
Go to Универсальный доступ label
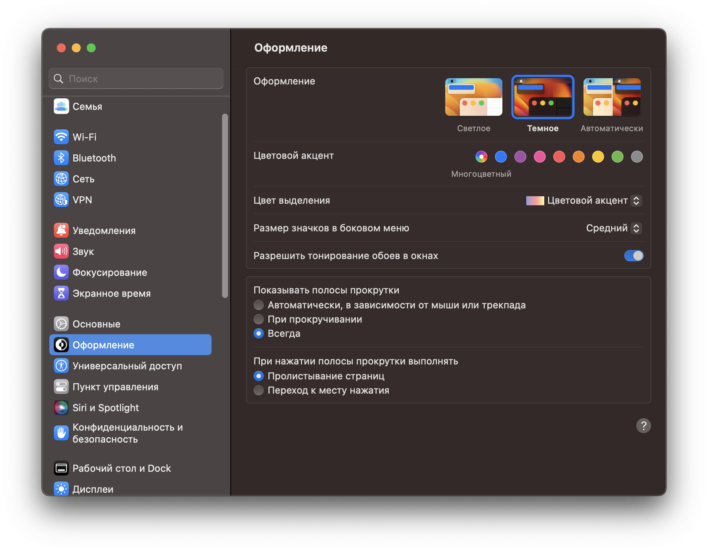tap(127, 366)
